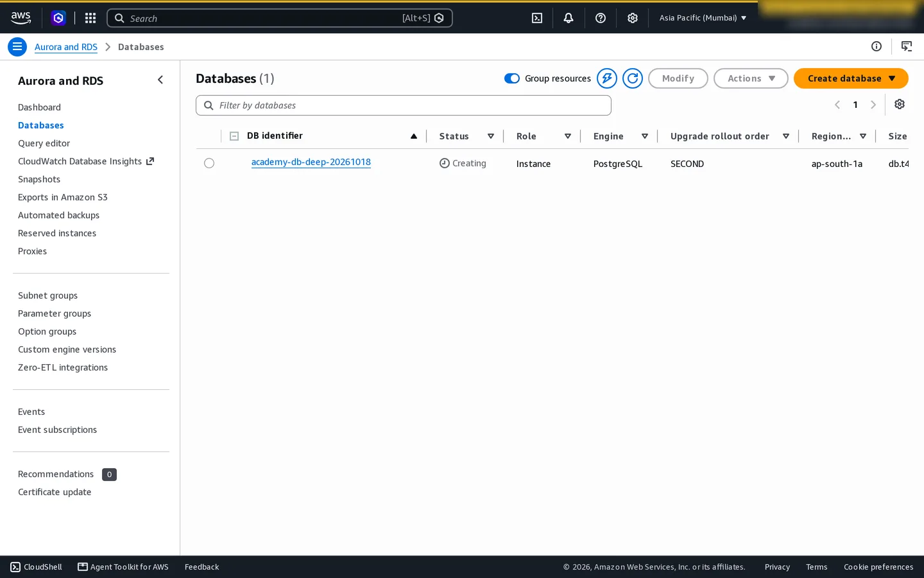Go to previous page of databases
The height and width of the screenshot is (578, 924).
tap(837, 105)
